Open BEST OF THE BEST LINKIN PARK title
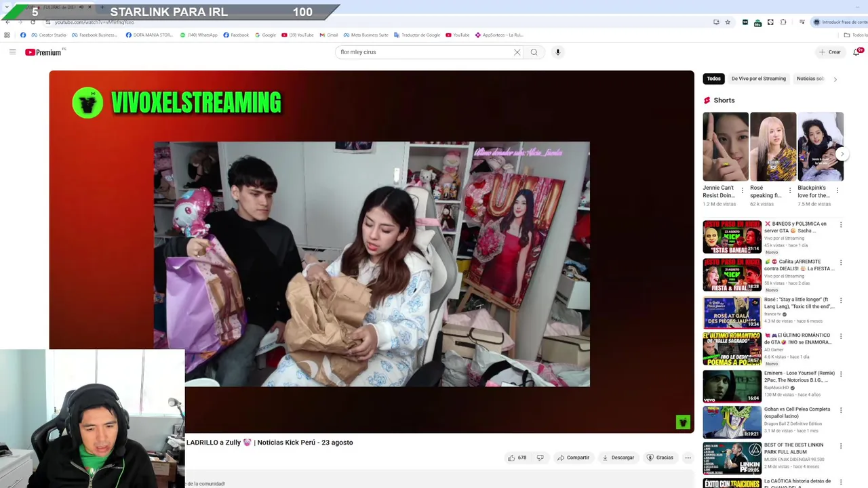 tap(794, 448)
